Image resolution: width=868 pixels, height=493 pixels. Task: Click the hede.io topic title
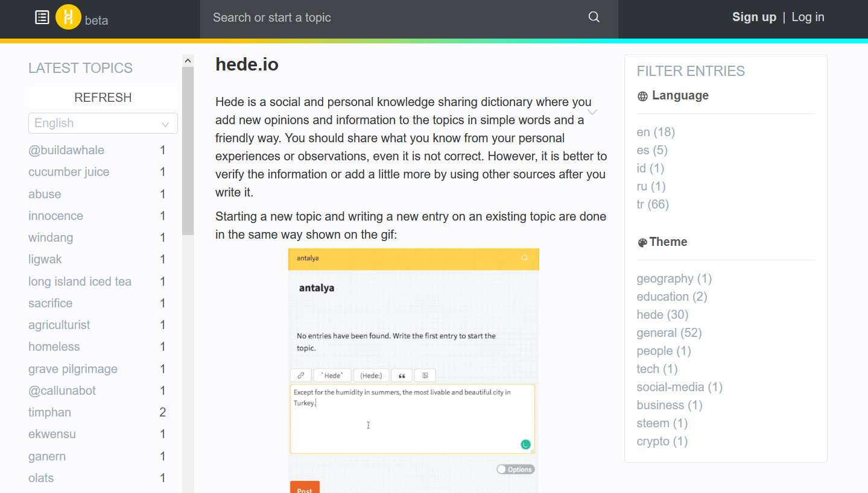[247, 64]
